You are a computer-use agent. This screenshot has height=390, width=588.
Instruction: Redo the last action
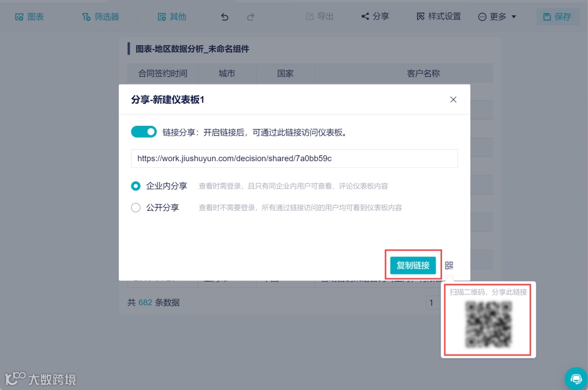pyautogui.click(x=250, y=16)
